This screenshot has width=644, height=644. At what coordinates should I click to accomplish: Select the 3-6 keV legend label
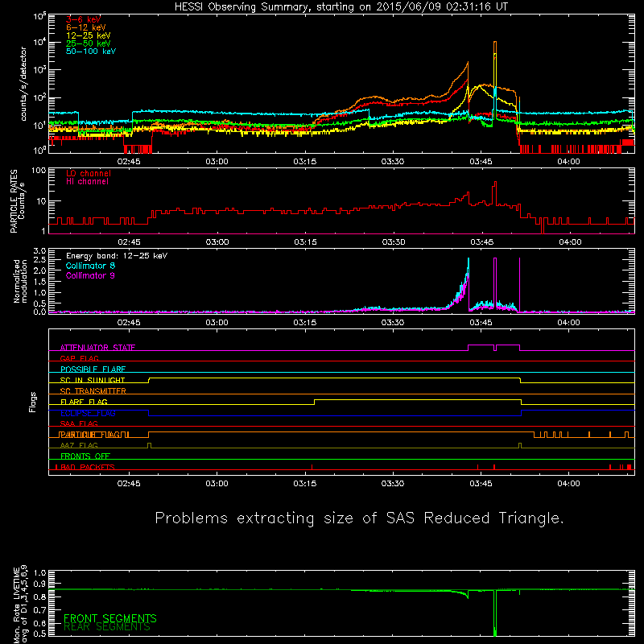(x=84, y=19)
